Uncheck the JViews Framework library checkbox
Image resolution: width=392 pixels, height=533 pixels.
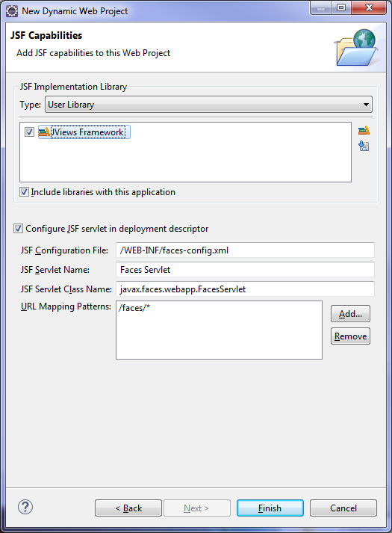point(30,132)
